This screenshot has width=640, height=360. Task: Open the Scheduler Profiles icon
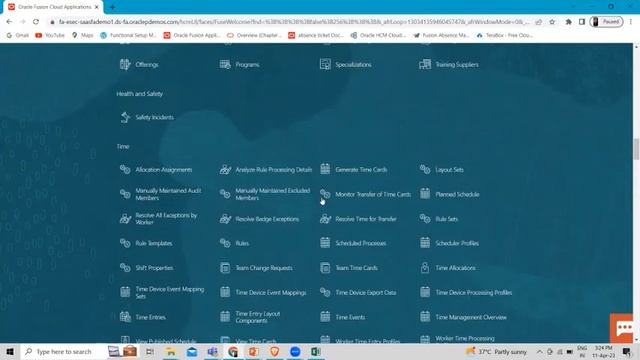[425, 243]
